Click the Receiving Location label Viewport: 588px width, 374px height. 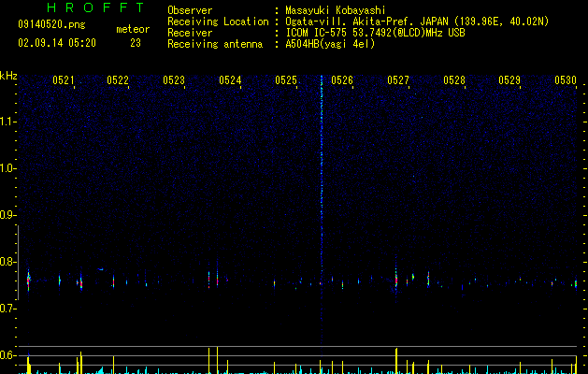218,22
